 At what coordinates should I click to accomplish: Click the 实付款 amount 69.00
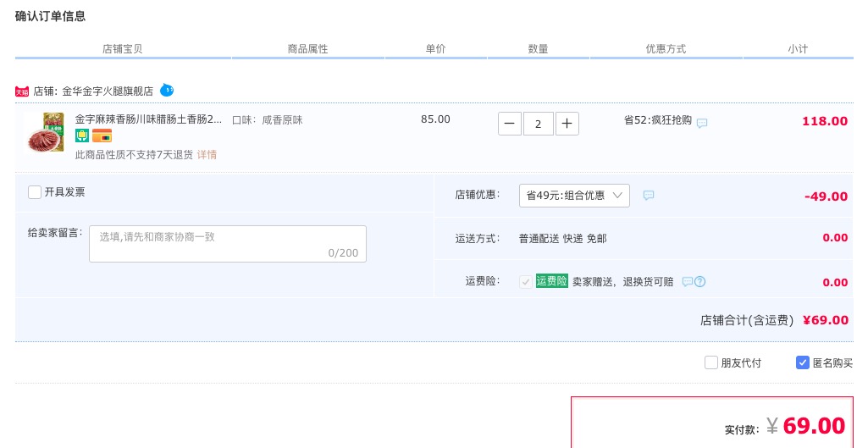pos(814,426)
